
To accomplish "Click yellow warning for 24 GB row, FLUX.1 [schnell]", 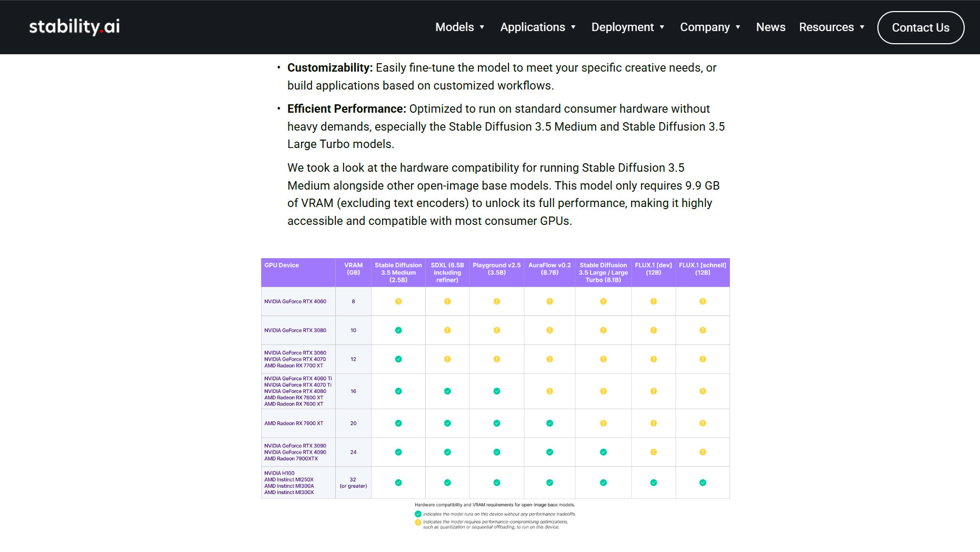I will point(703,452).
